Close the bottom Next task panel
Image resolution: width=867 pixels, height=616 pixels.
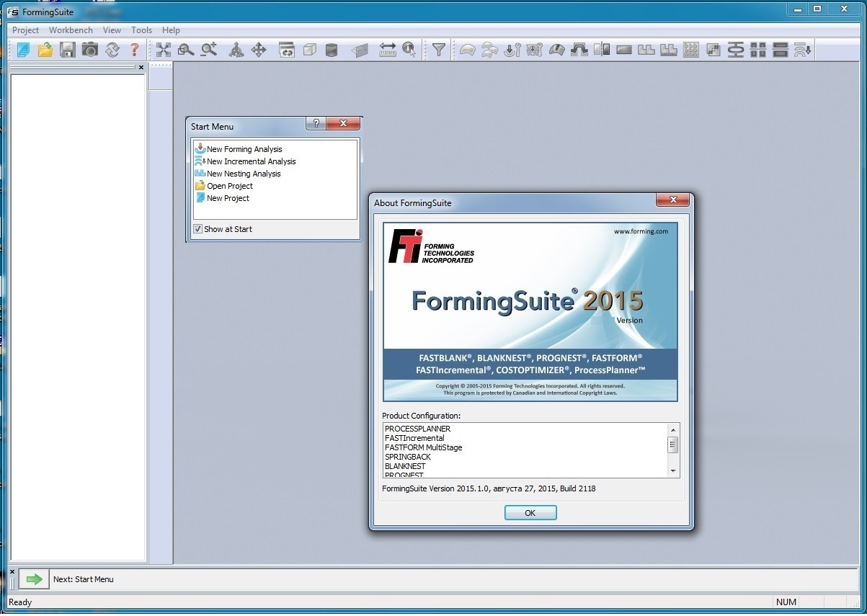click(12, 571)
